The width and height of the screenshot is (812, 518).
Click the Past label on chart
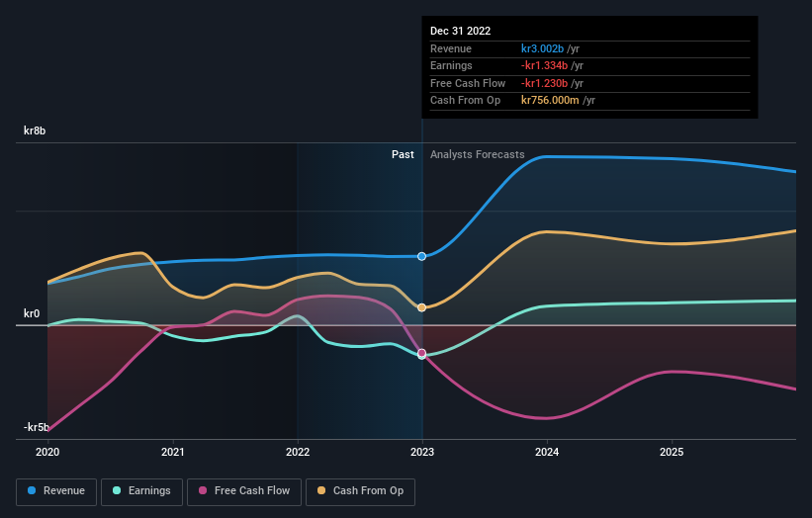[x=403, y=154]
